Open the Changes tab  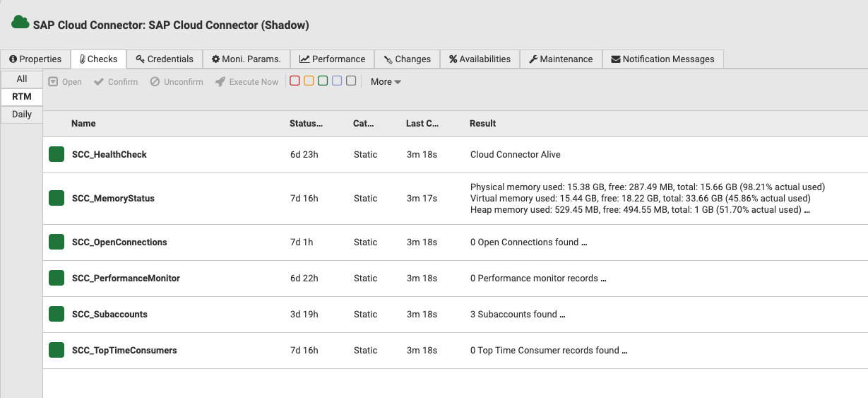[407, 59]
